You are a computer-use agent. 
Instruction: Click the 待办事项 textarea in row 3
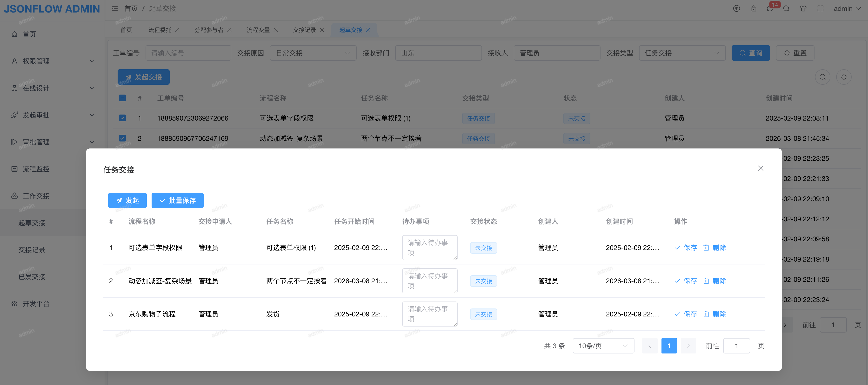pyautogui.click(x=429, y=314)
